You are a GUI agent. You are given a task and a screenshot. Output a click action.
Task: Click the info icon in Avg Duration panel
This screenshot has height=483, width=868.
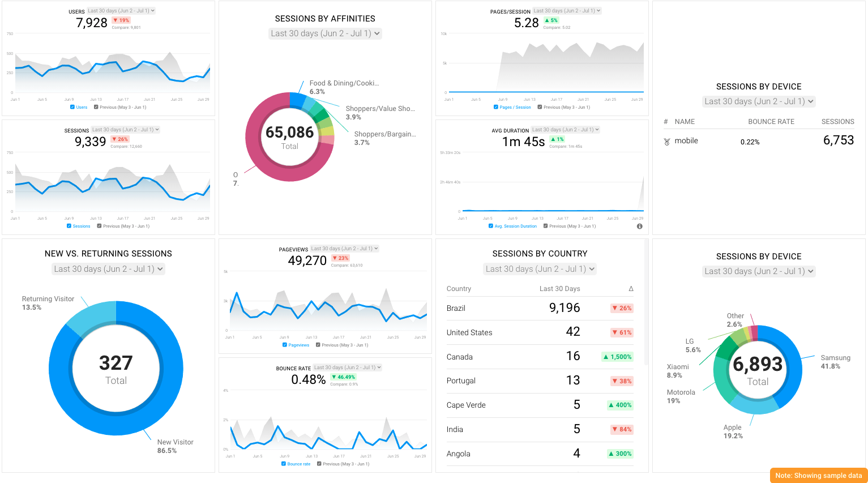(639, 226)
